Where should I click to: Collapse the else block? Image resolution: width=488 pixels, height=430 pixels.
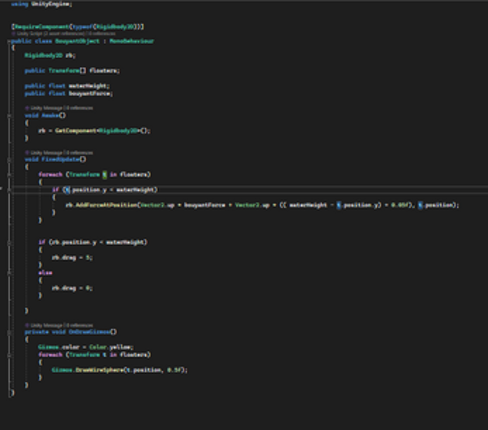click(x=9, y=273)
